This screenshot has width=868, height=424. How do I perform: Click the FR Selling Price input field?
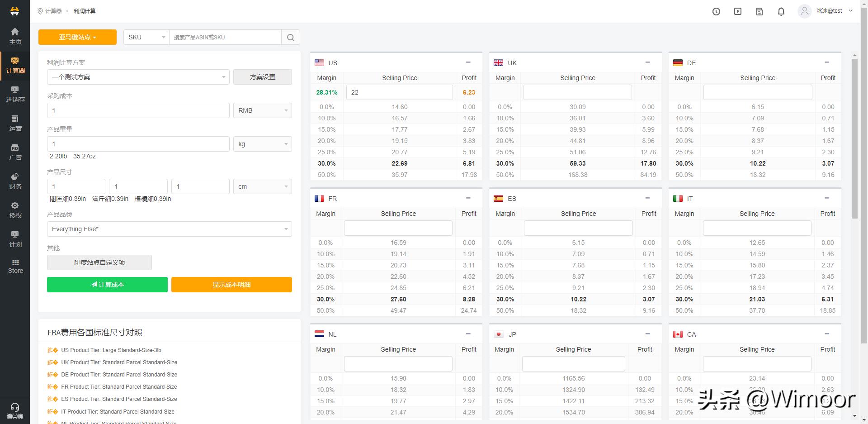click(398, 228)
